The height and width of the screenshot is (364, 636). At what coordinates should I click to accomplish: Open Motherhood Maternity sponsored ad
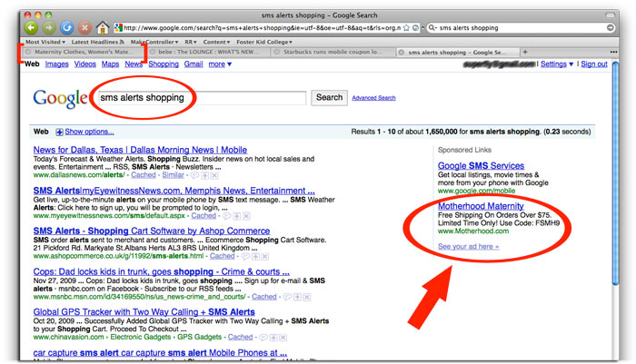[x=481, y=206]
